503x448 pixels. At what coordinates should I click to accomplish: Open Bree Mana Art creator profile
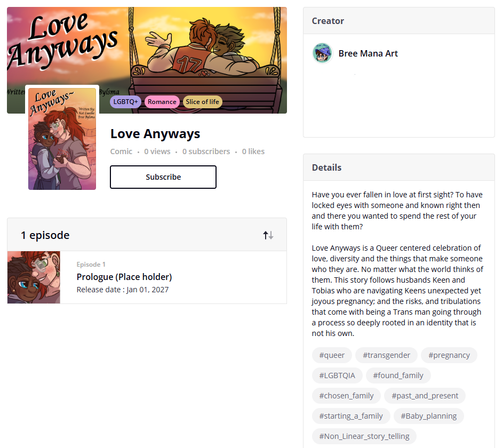(368, 53)
